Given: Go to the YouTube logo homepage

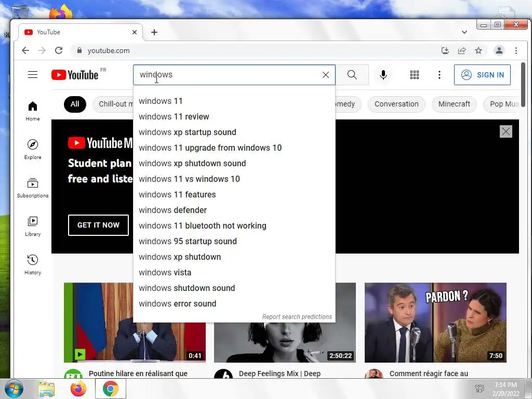Looking at the screenshot, I should 75,75.
